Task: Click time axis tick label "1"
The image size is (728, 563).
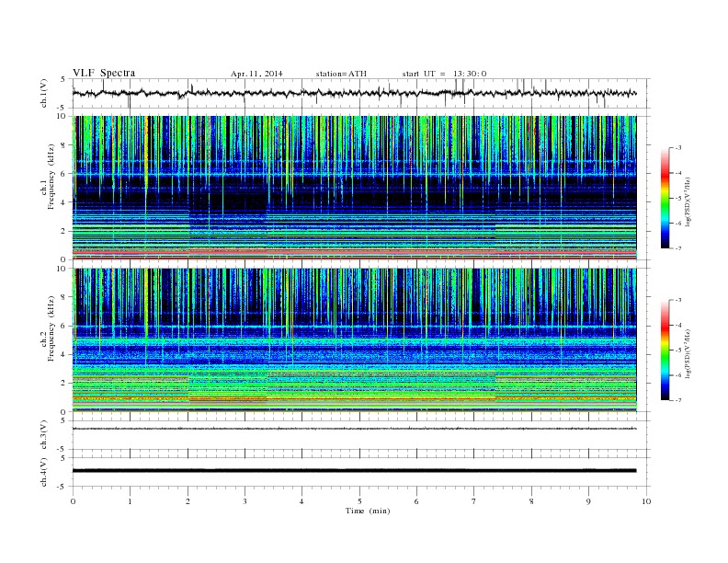Action: 130,501
